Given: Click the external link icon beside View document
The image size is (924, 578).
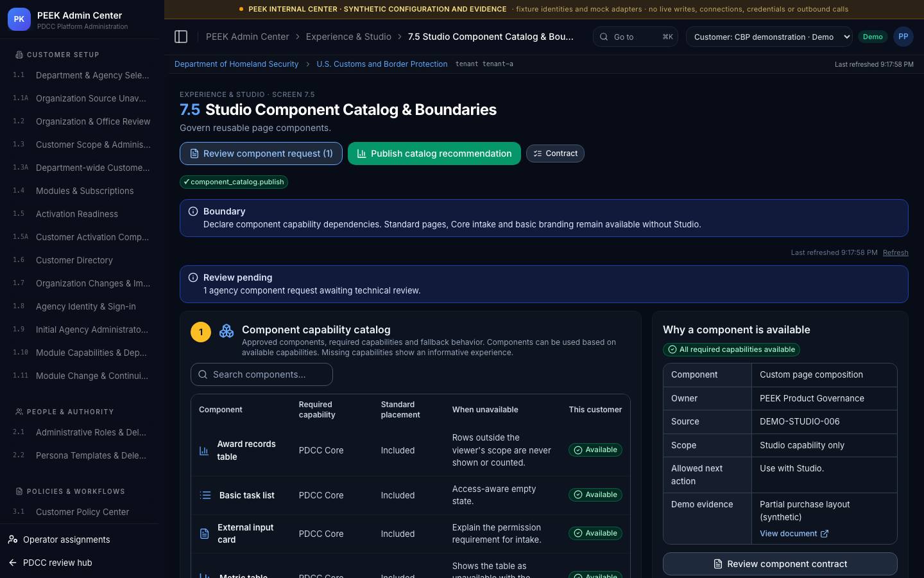Looking at the screenshot, I should pyautogui.click(x=825, y=534).
